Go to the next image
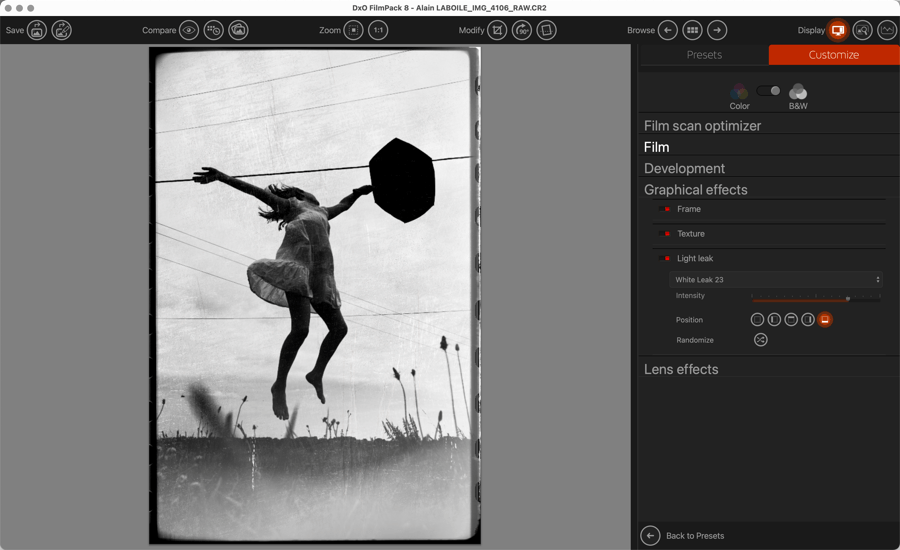The height and width of the screenshot is (550, 900). 717,30
